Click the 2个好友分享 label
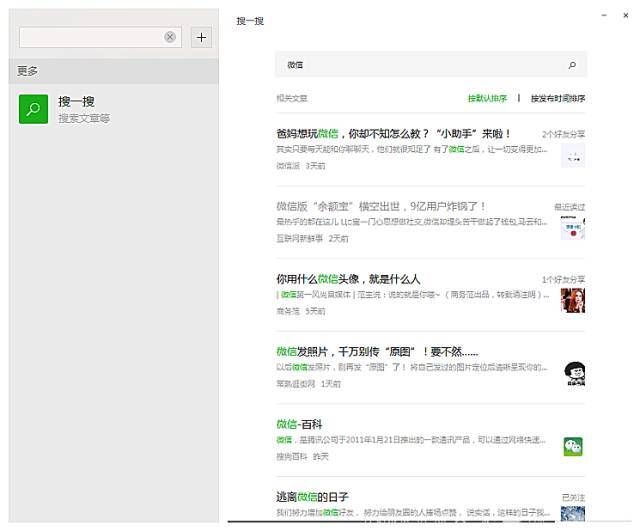This screenshot has width=640, height=531. point(563,134)
